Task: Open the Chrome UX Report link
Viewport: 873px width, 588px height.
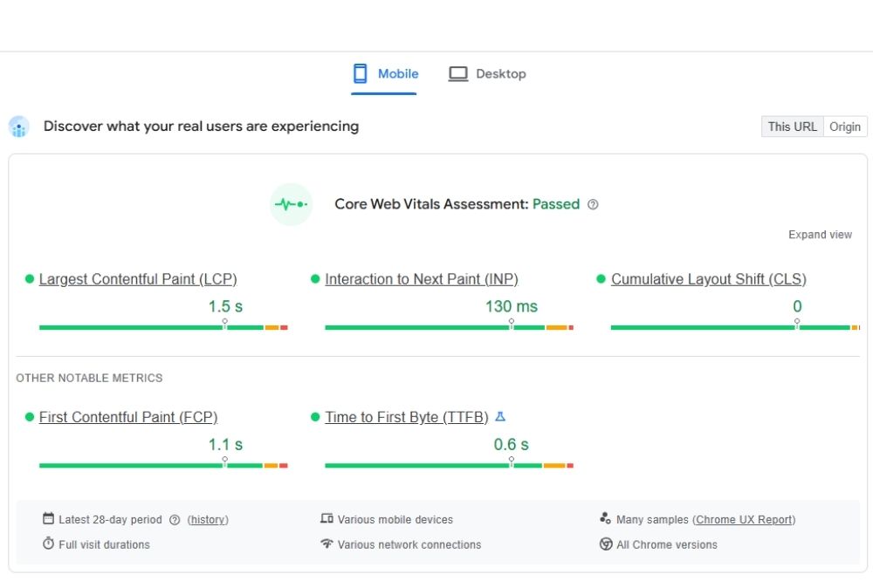Action: pyautogui.click(x=744, y=520)
